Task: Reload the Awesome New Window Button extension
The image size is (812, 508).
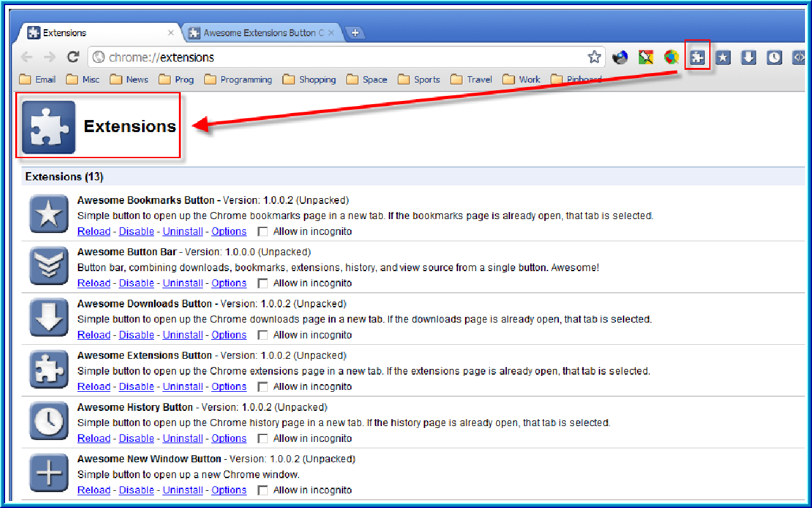Action: [94, 490]
